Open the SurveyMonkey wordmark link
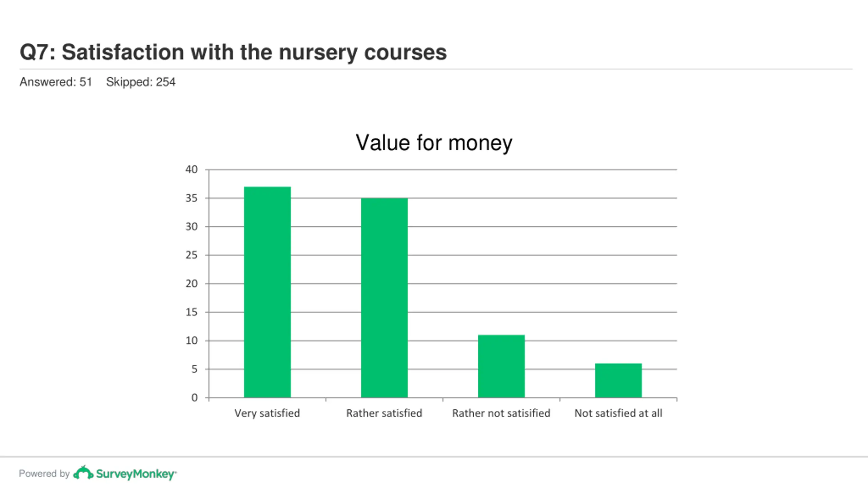 point(136,474)
